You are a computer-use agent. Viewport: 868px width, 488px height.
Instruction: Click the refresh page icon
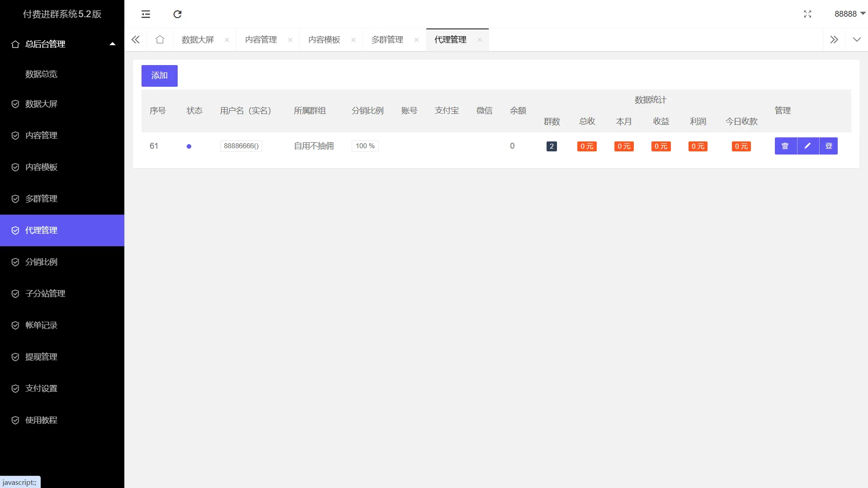[177, 14]
